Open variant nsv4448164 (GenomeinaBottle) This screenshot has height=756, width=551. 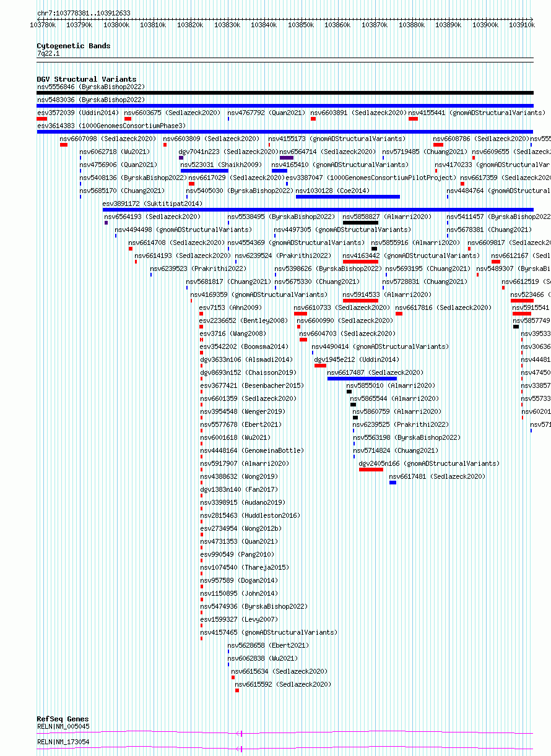[x=251, y=450]
